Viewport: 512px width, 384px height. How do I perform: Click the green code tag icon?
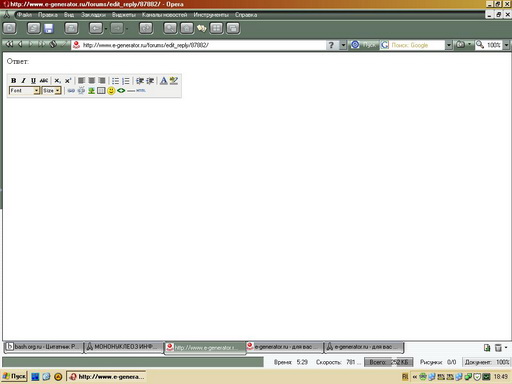click(x=121, y=91)
